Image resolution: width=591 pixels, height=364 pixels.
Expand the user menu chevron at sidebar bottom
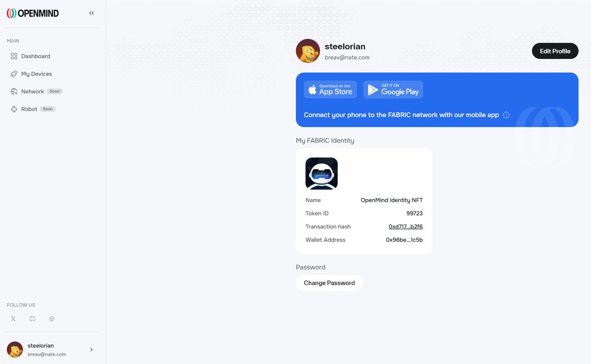coord(92,350)
